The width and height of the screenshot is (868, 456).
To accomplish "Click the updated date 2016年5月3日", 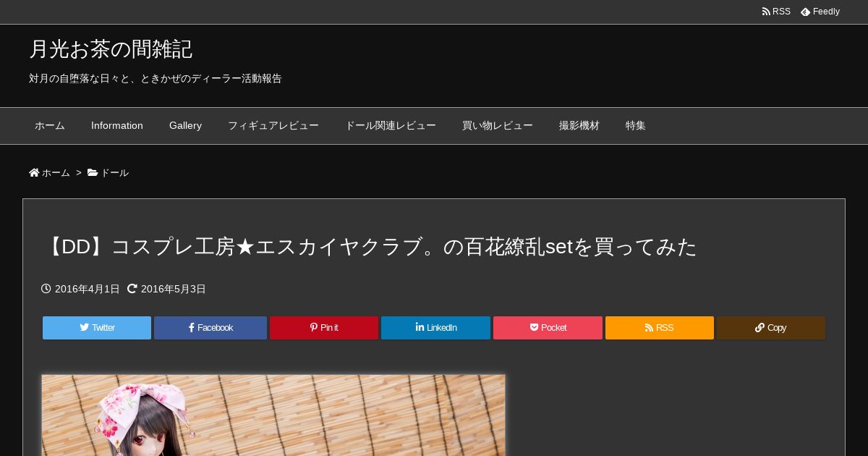I will point(174,289).
